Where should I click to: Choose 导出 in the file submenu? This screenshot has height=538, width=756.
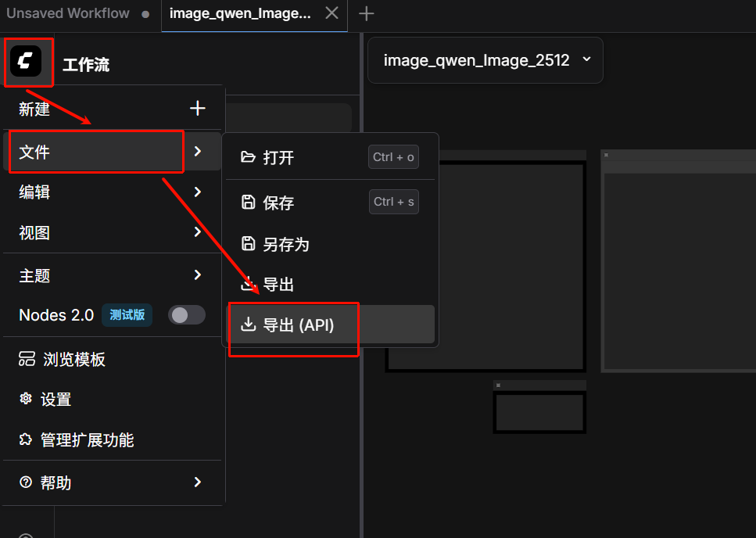coord(330,284)
